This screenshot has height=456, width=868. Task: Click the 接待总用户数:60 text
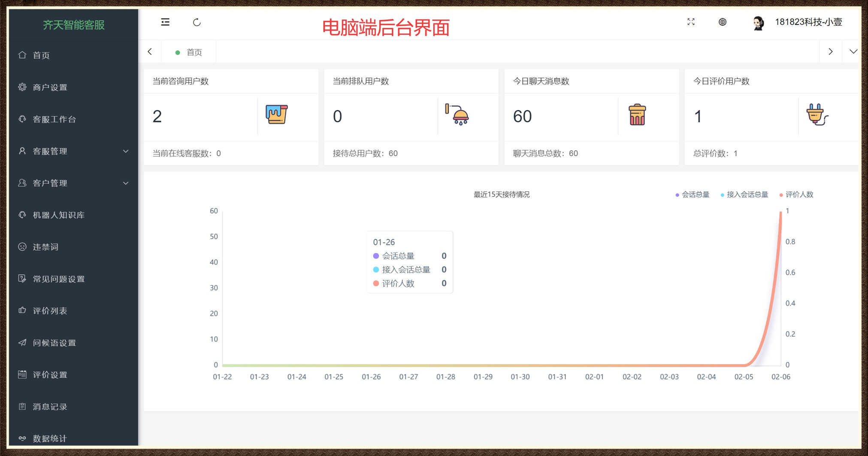(x=365, y=154)
